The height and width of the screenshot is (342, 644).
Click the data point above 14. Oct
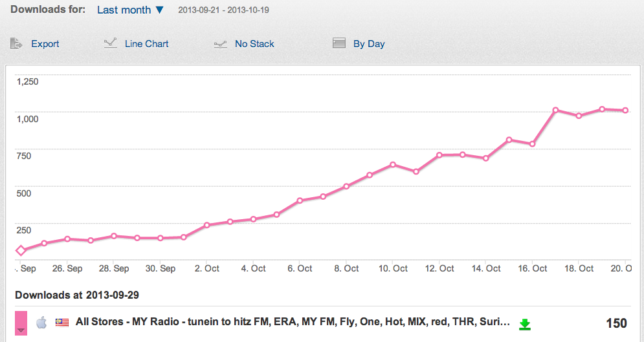click(486, 158)
